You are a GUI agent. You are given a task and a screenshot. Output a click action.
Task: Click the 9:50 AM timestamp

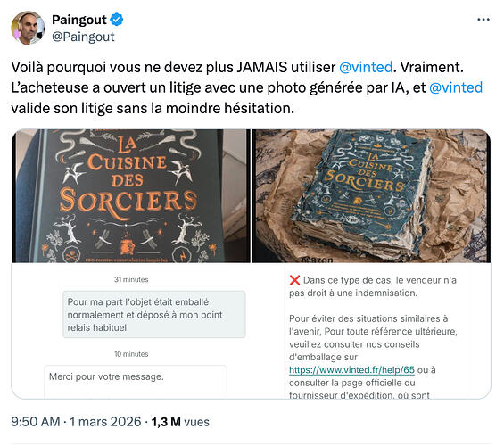36,422
